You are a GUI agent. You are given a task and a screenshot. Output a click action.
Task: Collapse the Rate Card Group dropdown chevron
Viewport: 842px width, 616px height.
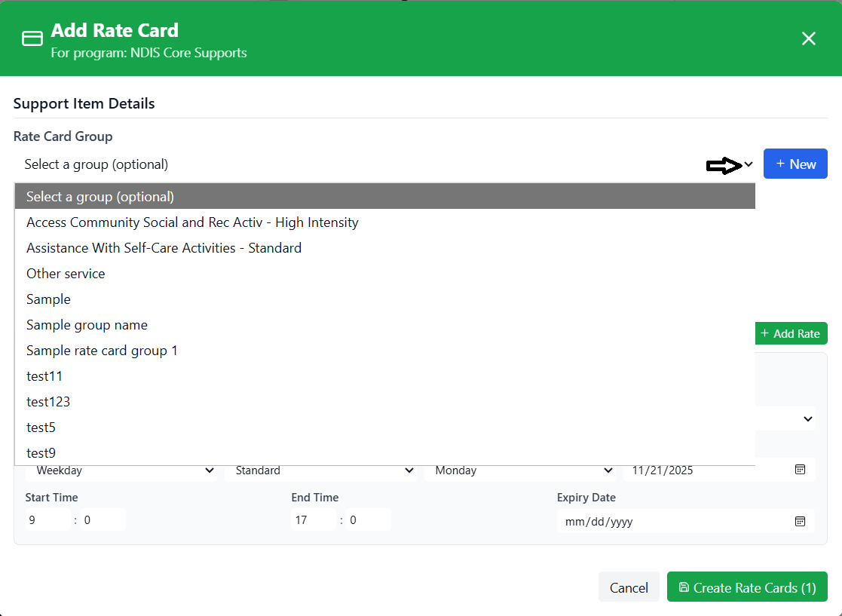749,164
